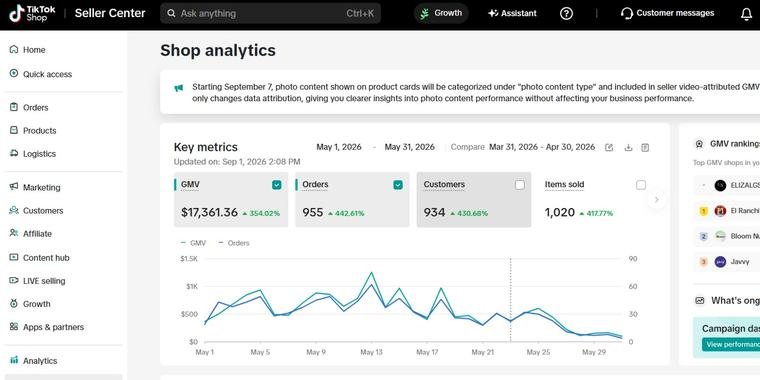Open the May 31, 2026 end date picker
Image resolution: width=760 pixels, height=380 pixels.
click(410, 147)
